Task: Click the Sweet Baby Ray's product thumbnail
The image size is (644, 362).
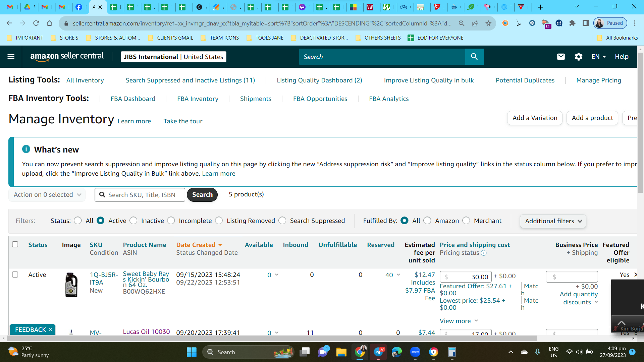Action: click(x=71, y=285)
